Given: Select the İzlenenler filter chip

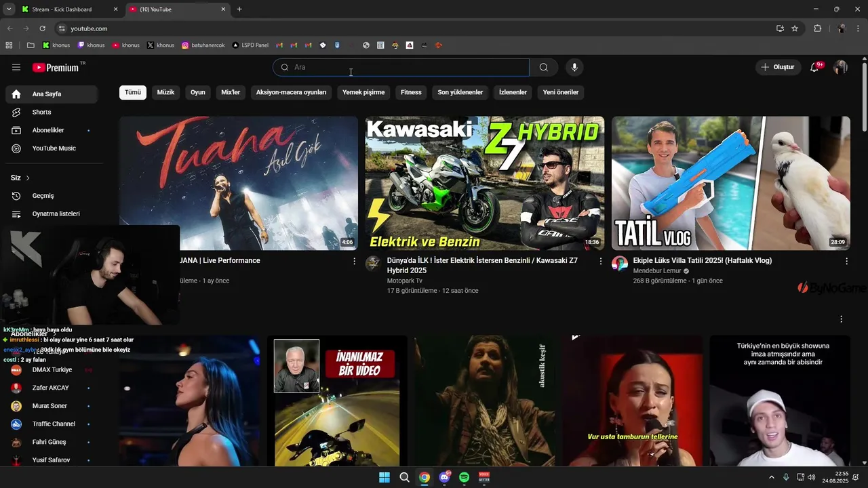Looking at the screenshot, I should coord(513,92).
